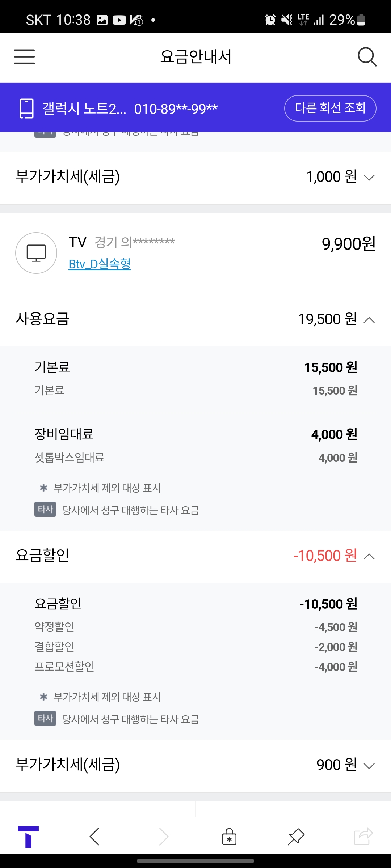This screenshot has height=868, width=391.
Task: Tap the search magnifier icon
Action: click(x=367, y=57)
